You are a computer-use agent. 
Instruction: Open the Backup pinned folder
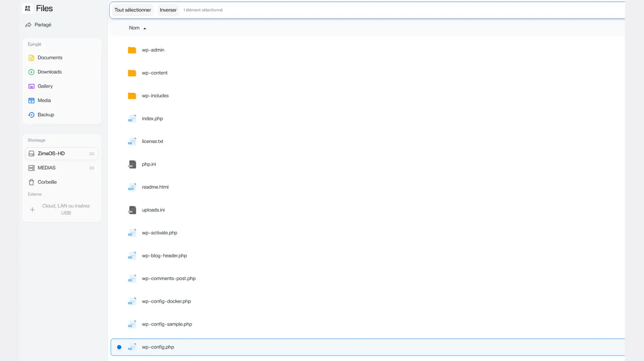45,115
